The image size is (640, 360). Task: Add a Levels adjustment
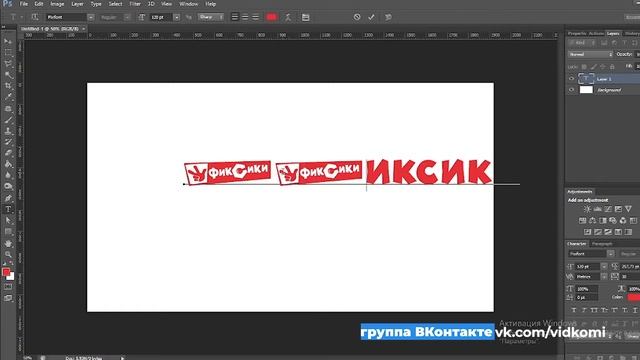[598, 209]
